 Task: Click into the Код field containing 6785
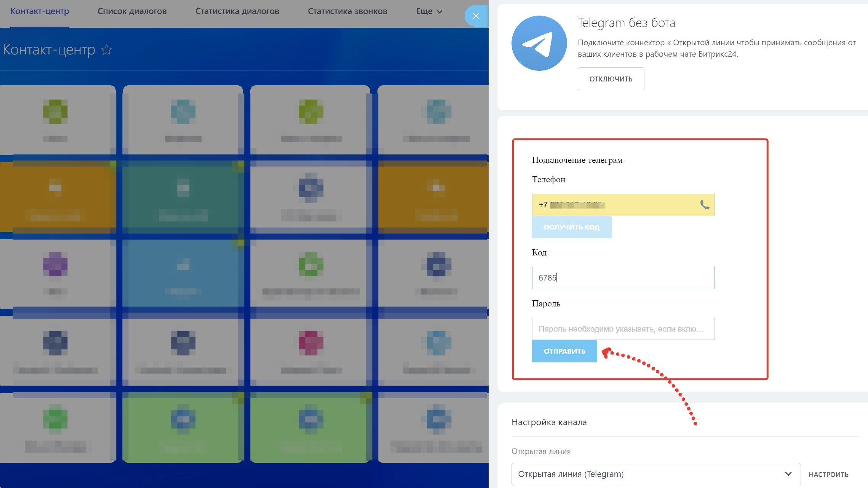click(x=623, y=278)
